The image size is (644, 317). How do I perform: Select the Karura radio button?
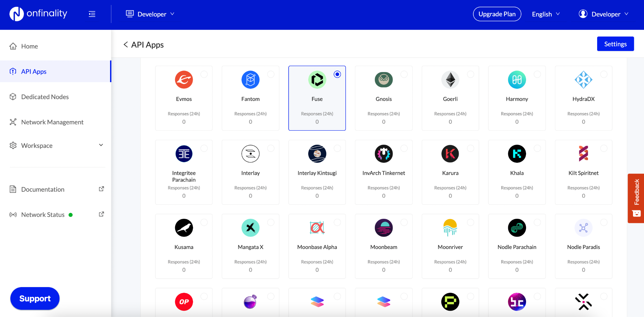(x=471, y=148)
